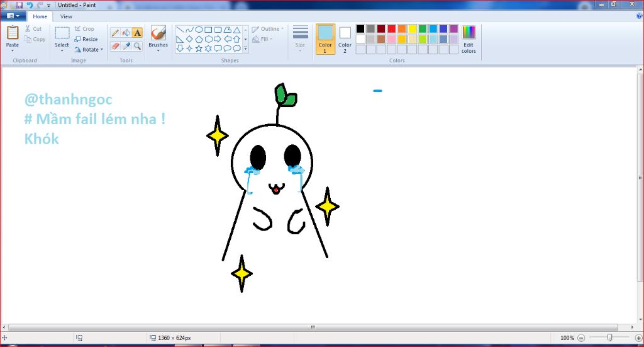This screenshot has height=347, width=644.
Task: Choose the Four-point star shape
Action: [189, 48]
